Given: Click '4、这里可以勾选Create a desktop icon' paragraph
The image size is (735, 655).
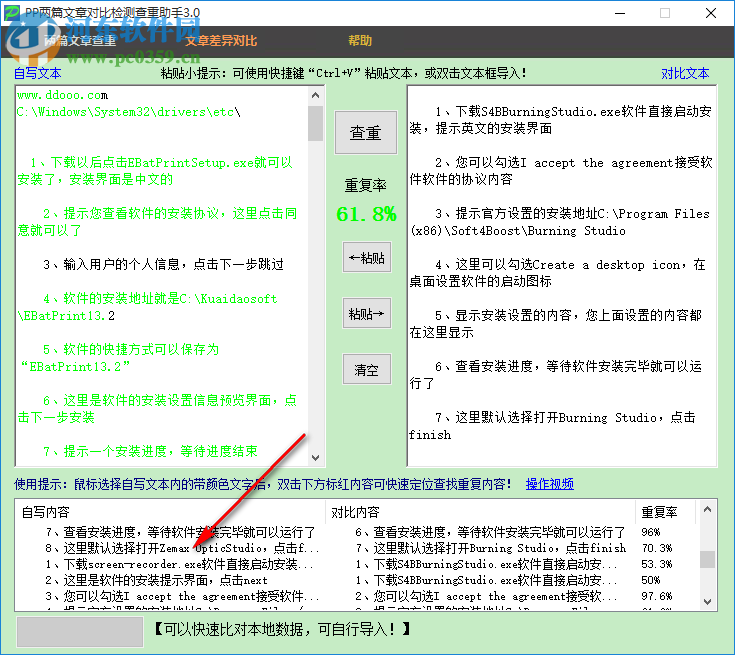Looking at the screenshot, I should 557,273.
